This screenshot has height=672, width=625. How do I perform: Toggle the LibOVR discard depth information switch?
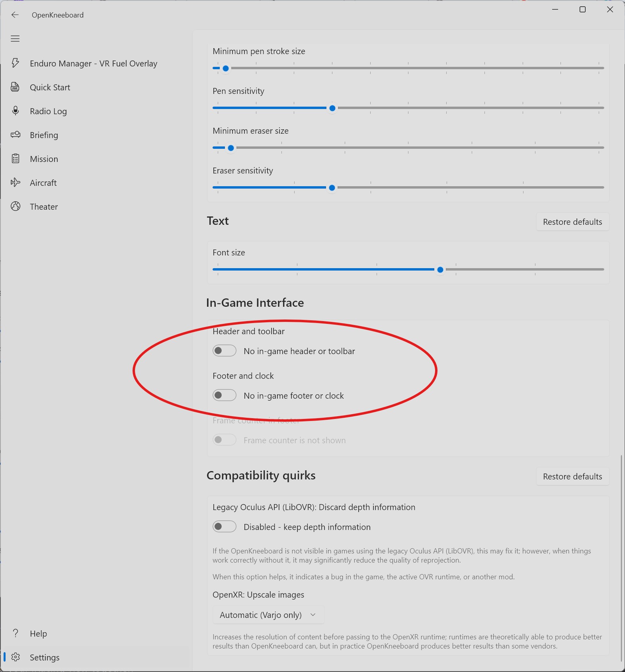pos(225,526)
